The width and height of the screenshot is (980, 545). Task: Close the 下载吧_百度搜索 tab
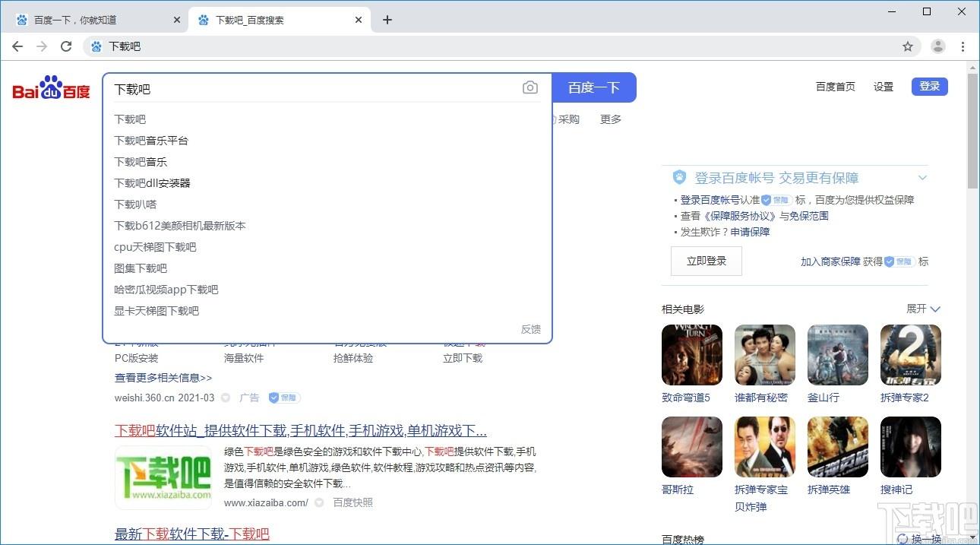pos(359,20)
